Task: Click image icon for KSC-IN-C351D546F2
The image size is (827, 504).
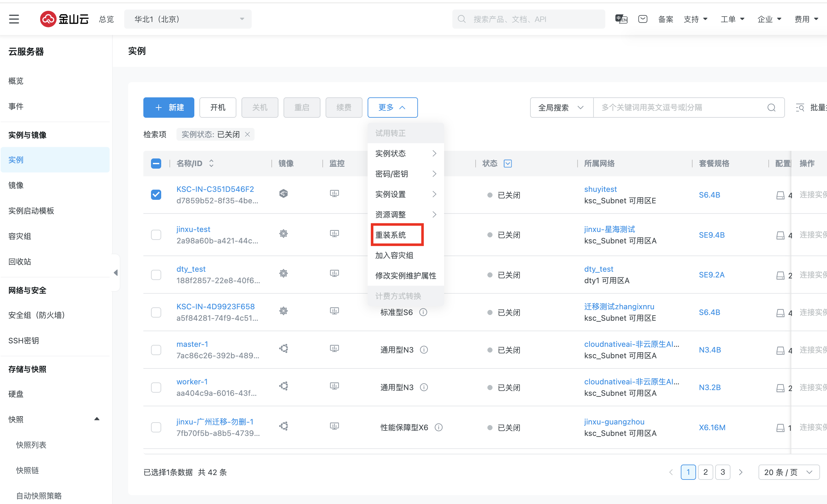Action: coord(283,193)
